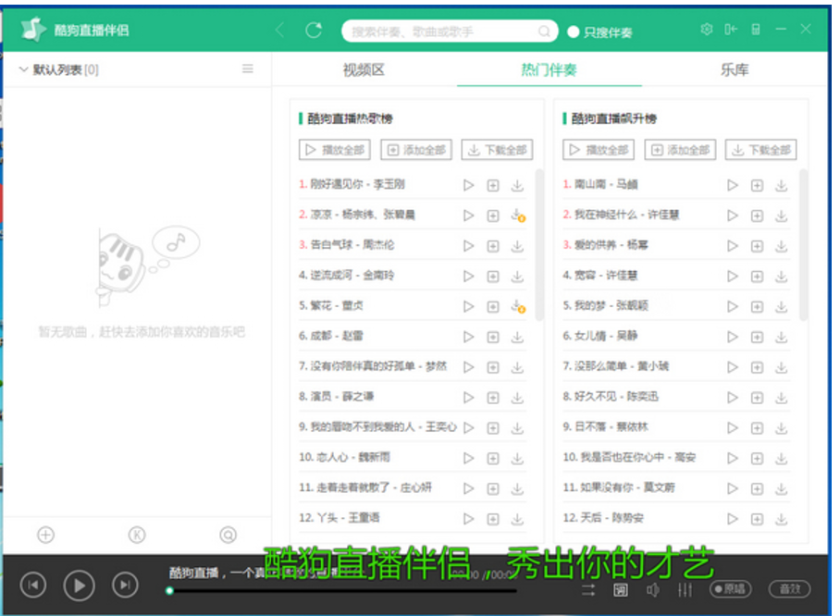Add 成都 - 赵雷 to playlist

click(493, 337)
